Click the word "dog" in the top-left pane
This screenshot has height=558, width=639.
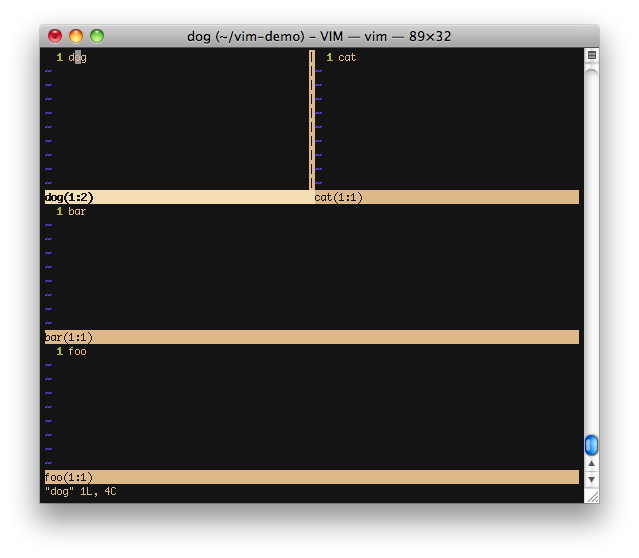tap(77, 57)
